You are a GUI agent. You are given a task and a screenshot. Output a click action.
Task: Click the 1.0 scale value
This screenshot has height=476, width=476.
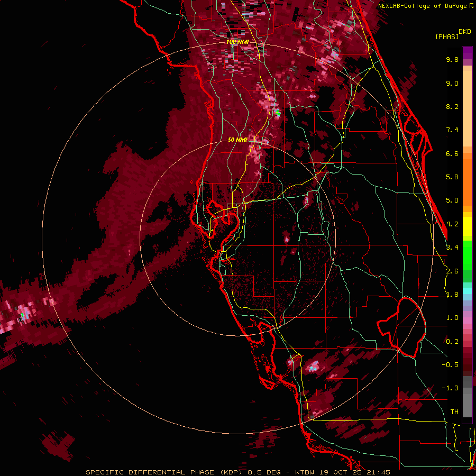coord(452,318)
